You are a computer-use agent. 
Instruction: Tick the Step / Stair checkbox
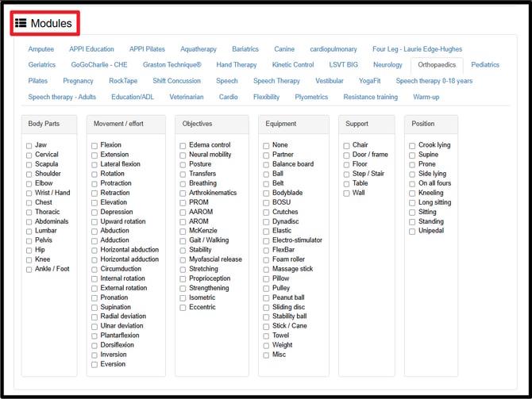(346, 175)
